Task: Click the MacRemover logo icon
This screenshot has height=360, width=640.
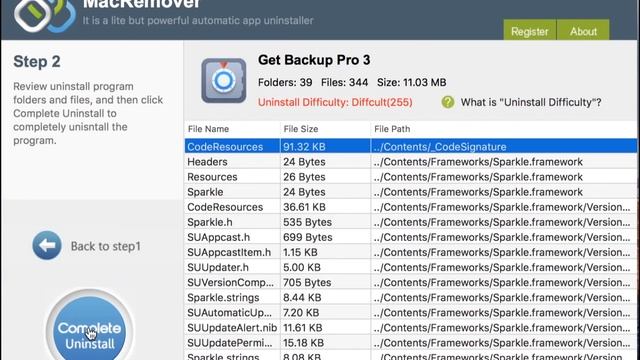Action: tap(45, 16)
